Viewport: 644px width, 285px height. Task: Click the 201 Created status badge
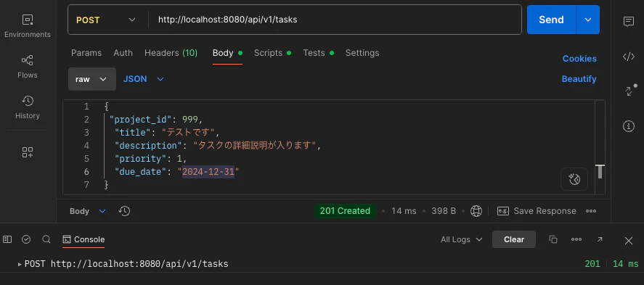coord(345,211)
